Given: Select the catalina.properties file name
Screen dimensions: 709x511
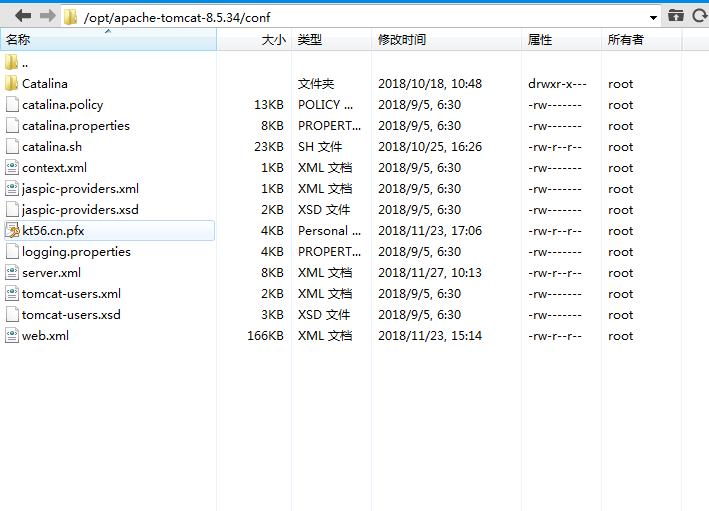Looking at the screenshot, I should [76, 126].
